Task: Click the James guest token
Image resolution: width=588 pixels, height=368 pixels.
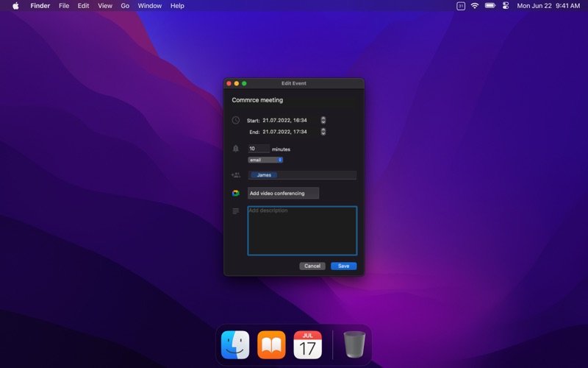Action: [x=264, y=175]
